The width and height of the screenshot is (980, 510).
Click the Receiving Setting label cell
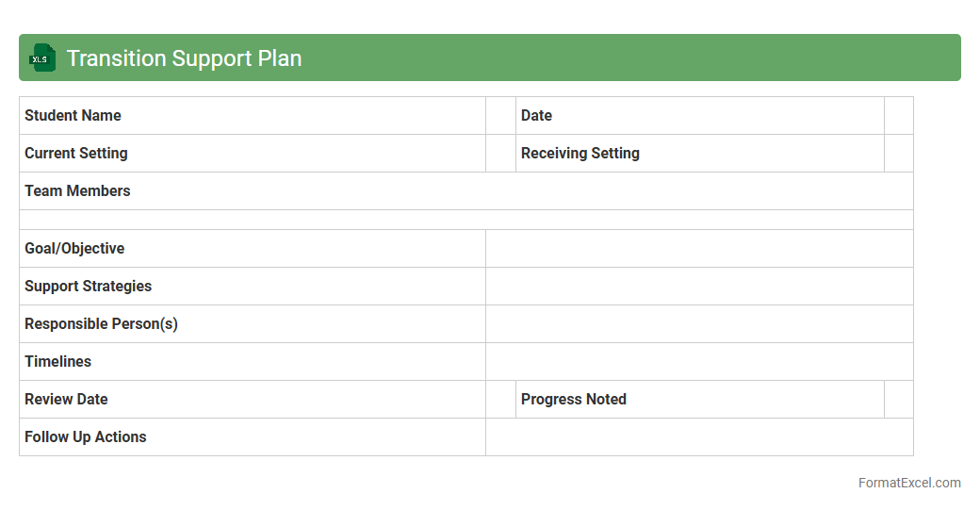[699, 154]
